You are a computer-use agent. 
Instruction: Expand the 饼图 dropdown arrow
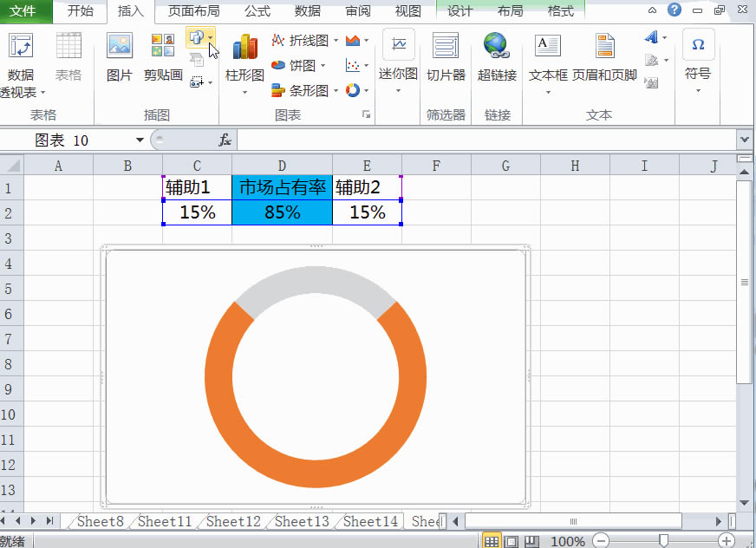323,65
